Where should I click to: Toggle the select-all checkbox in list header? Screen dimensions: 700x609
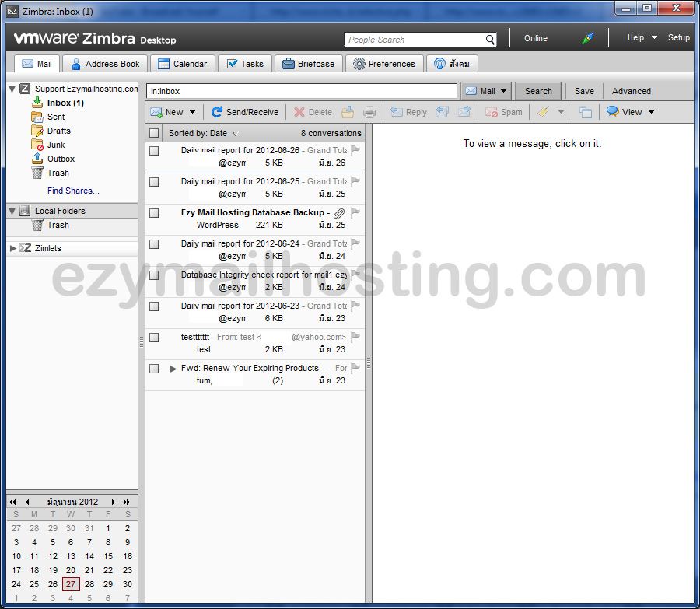point(154,133)
